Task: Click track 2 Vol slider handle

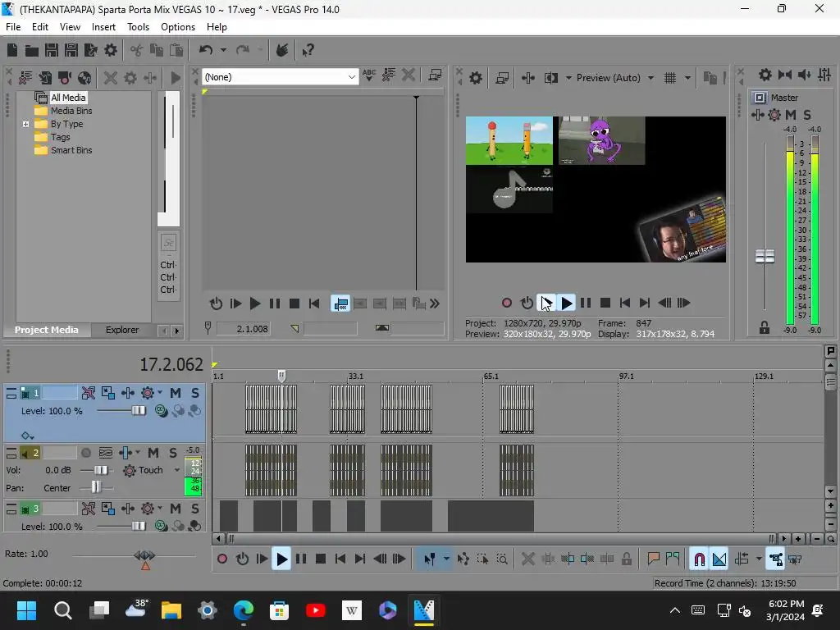Action: point(101,470)
